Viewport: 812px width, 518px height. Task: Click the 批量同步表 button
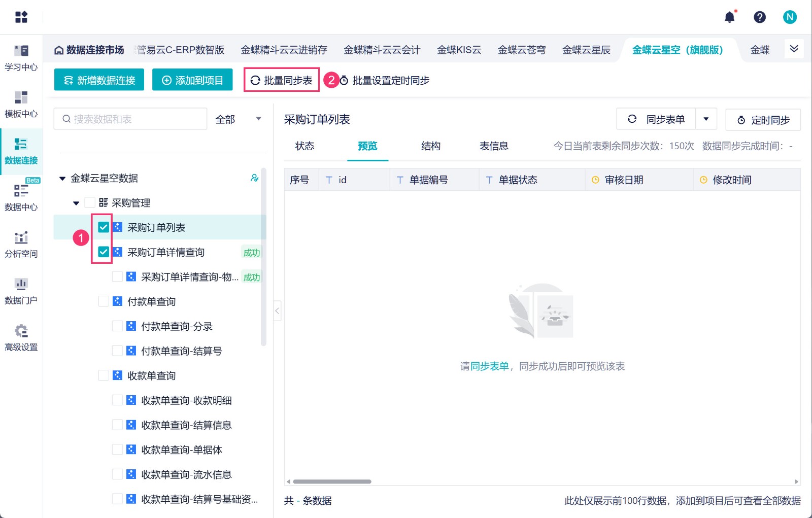click(x=282, y=80)
